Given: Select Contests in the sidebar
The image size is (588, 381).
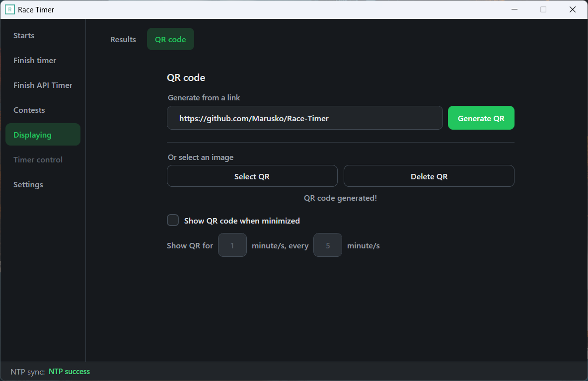Looking at the screenshot, I should tap(43, 110).
